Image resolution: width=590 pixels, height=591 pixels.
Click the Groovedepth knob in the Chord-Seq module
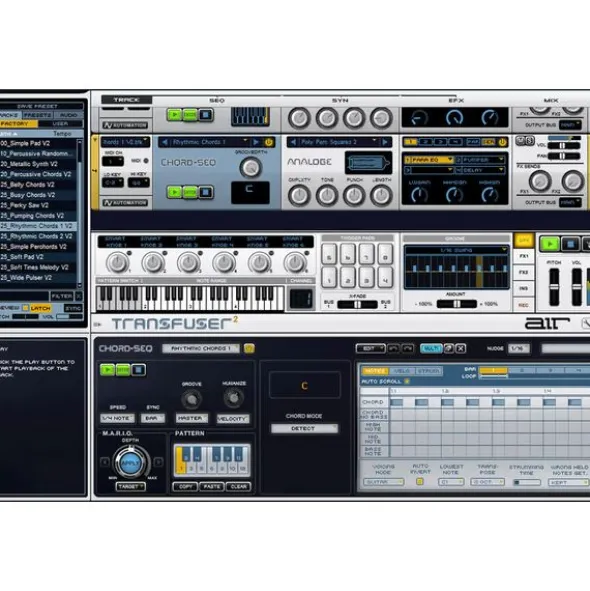(250, 167)
